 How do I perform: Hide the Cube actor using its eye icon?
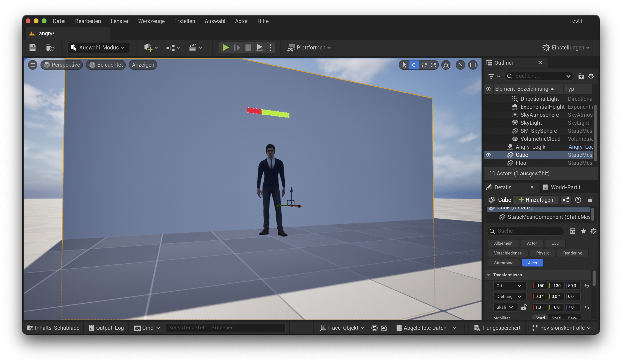click(489, 155)
